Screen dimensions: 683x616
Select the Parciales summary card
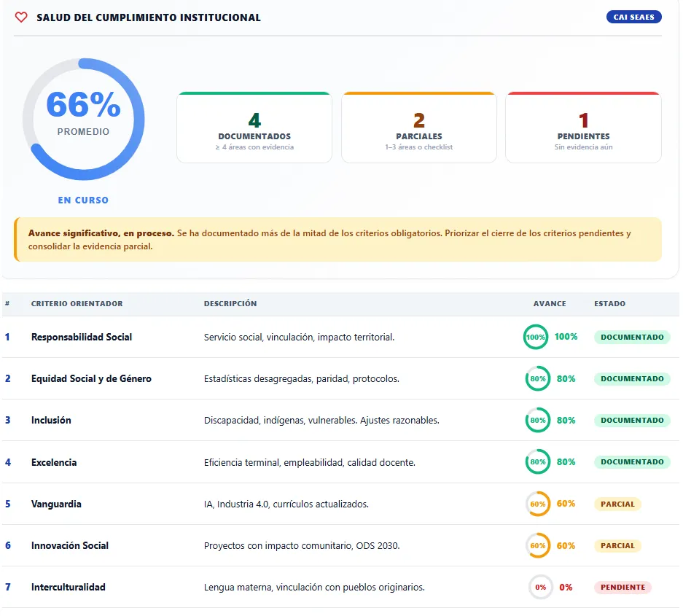419,127
